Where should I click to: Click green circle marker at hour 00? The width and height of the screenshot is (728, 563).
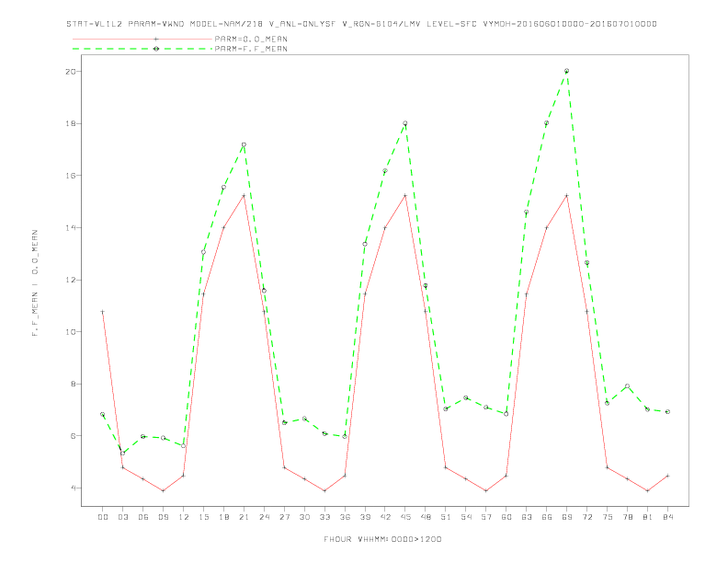[103, 414]
